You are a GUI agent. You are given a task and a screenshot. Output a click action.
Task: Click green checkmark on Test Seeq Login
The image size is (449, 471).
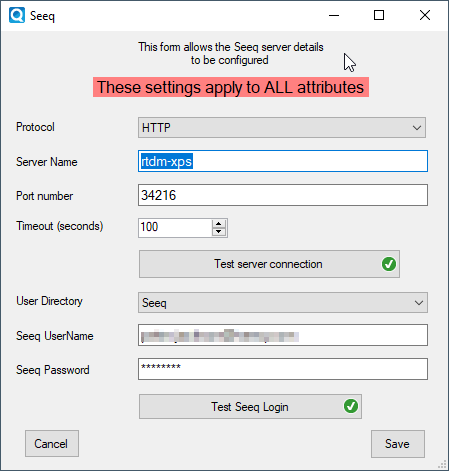pyautogui.click(x=351, y=406)
